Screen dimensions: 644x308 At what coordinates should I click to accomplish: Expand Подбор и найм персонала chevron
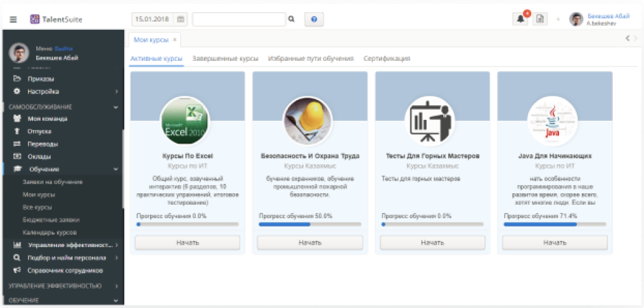tap(117, 258)
